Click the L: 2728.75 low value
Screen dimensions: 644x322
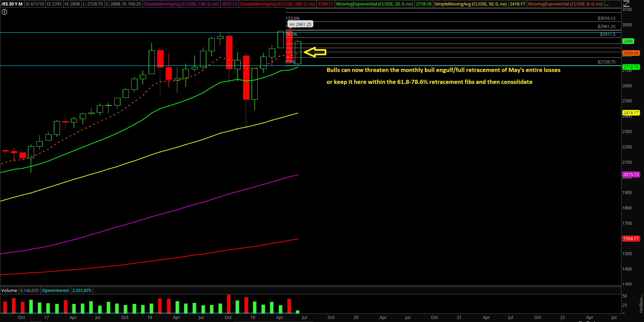(93, 4)
